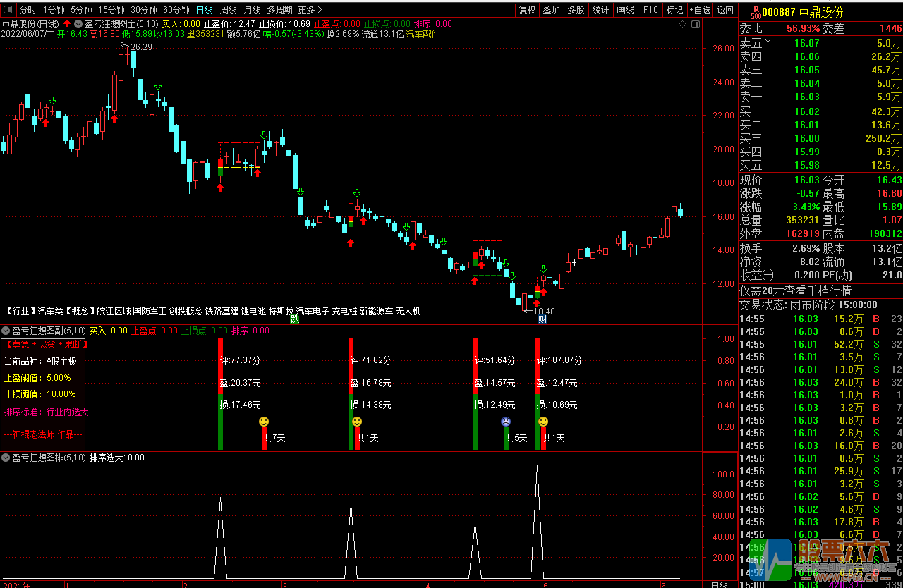Click the 标记 mark button
The width and height of the screenshot is (903, 588).
[675, 10]
